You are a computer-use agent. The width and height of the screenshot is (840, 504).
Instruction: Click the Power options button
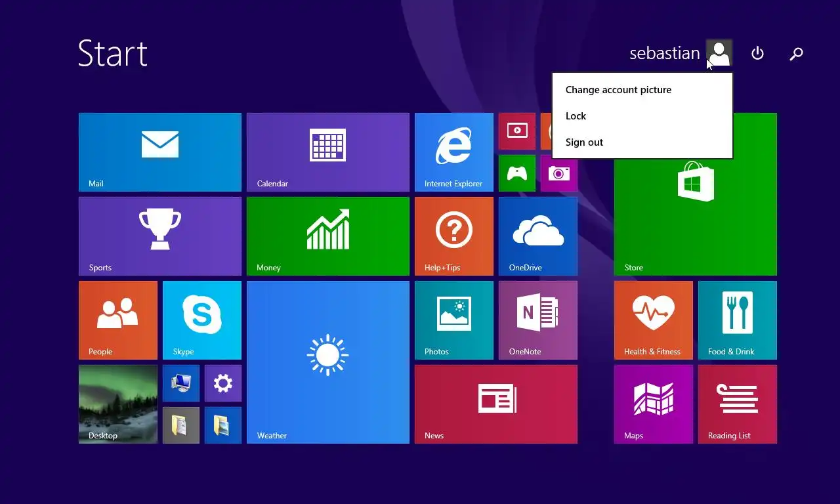point(757,53)
